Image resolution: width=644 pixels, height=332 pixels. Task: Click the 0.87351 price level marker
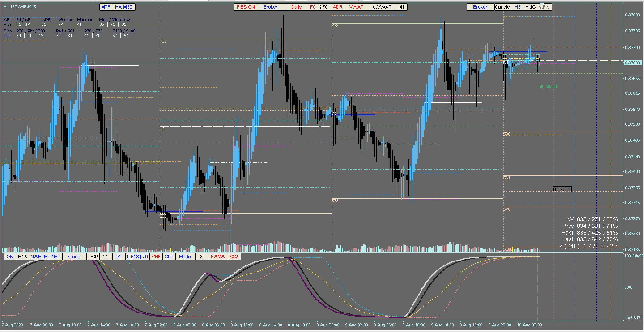pos(562,189)
